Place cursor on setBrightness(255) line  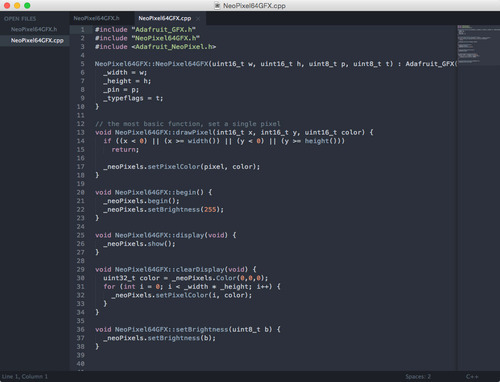coord(163,210)
